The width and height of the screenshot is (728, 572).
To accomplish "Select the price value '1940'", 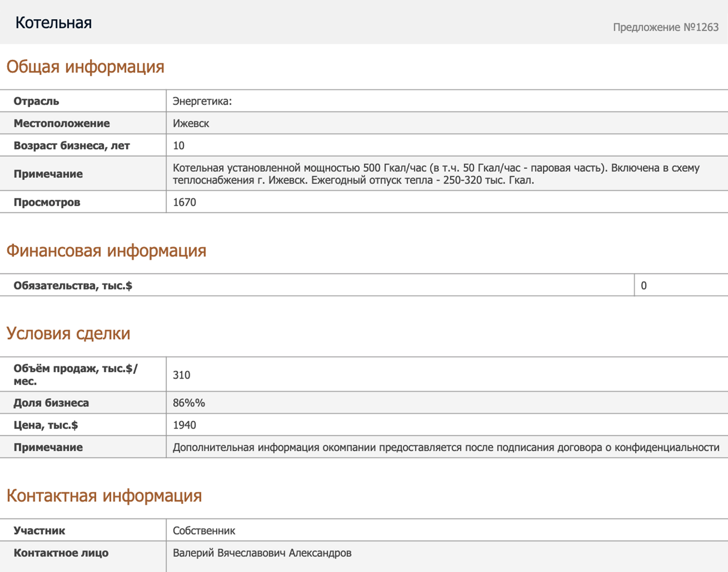I will [185, 425].
